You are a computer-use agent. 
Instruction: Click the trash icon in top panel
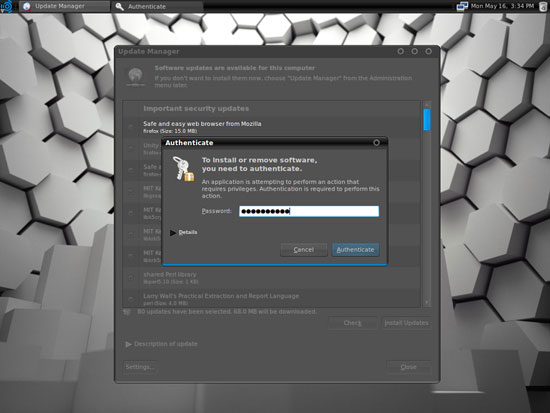543,6
